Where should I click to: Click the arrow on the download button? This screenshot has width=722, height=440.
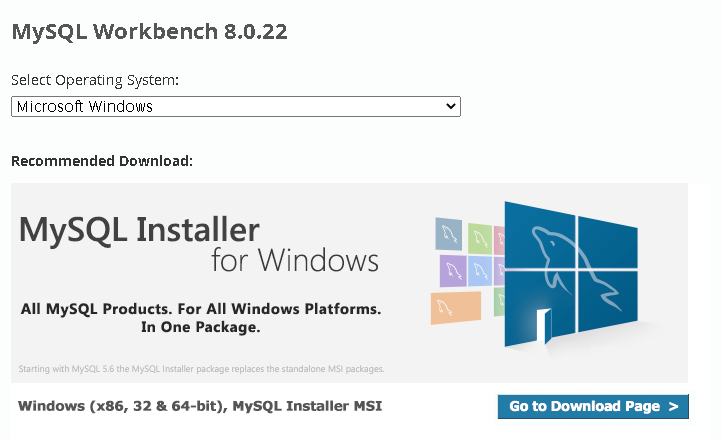pos(673,406)
